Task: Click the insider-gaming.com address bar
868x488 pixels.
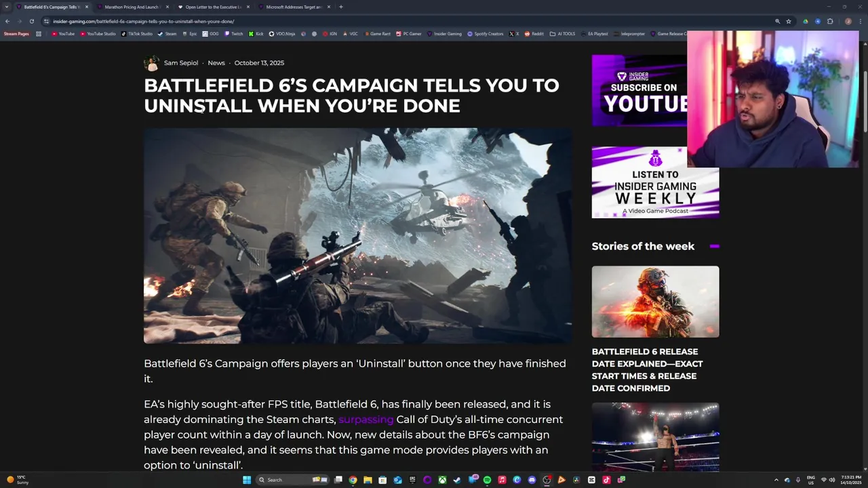Action: tap(407, 21)
